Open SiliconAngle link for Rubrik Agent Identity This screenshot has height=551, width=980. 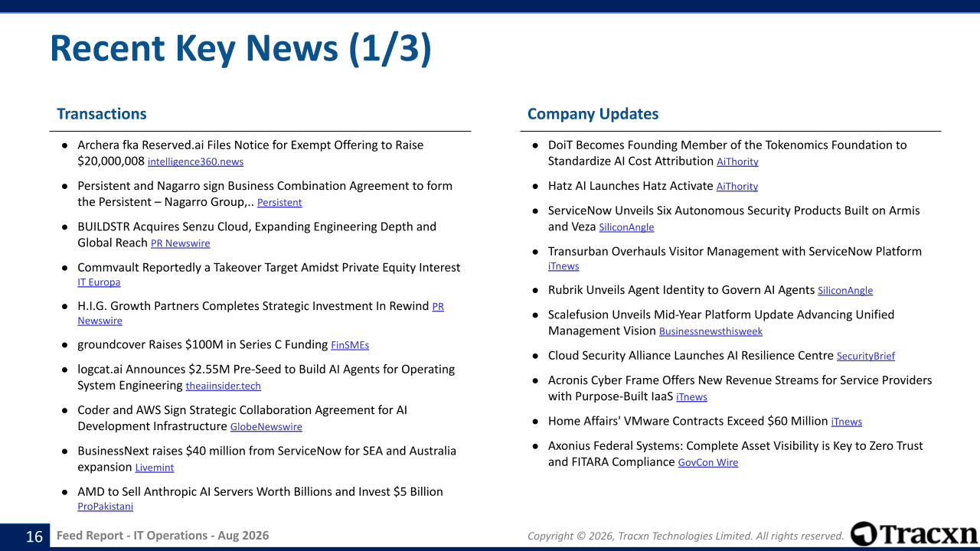click(845, 291)
